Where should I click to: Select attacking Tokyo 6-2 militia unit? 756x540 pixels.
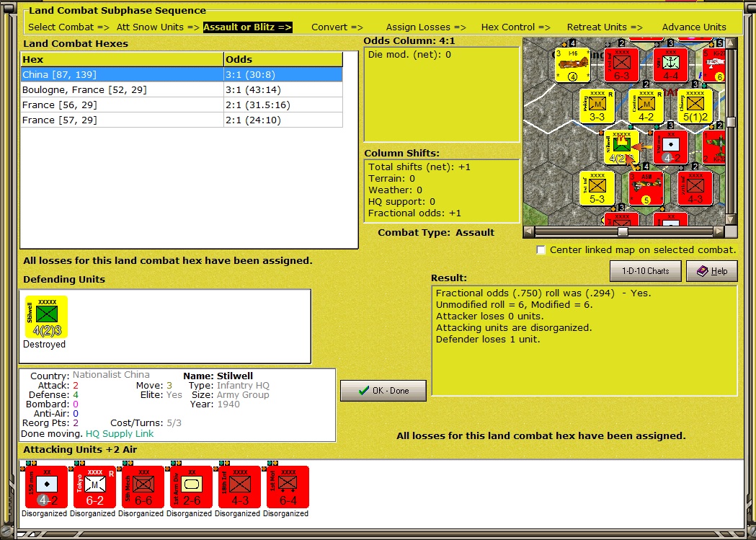[x=94, y=487]
